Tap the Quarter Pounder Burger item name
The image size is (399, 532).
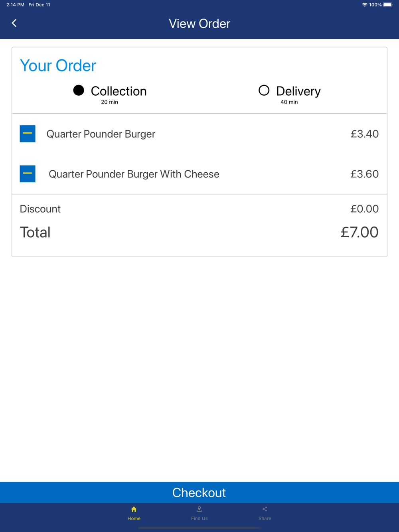(x=101, y=134)
